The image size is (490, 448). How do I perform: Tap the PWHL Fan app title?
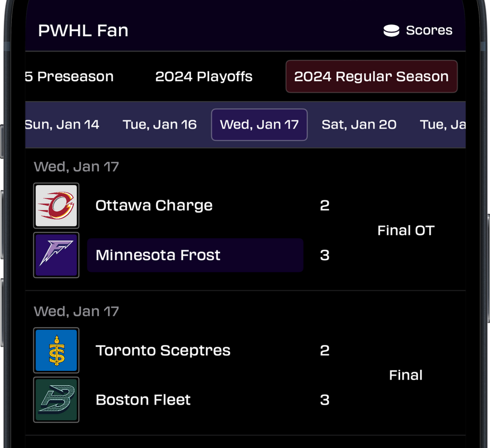tap(83, 31)
